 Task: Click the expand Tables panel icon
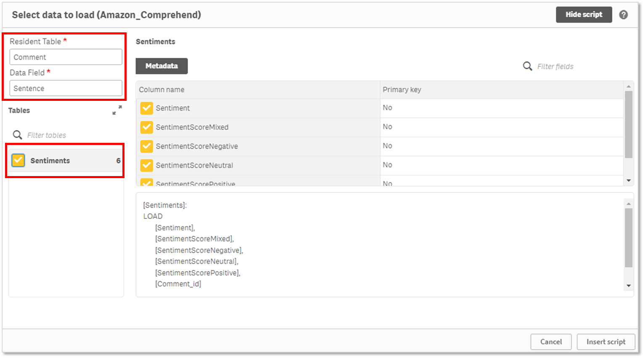click(117, 110)
